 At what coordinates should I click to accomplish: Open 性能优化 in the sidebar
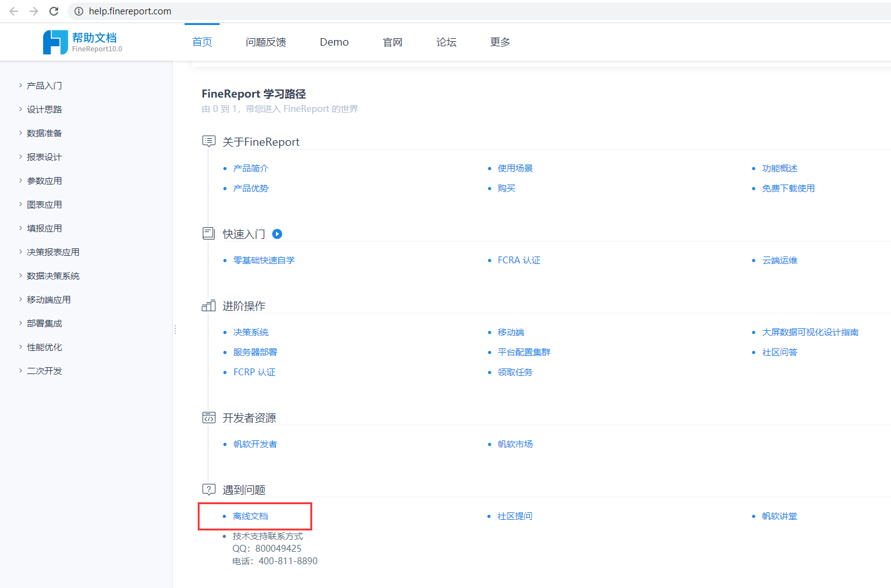44,347
